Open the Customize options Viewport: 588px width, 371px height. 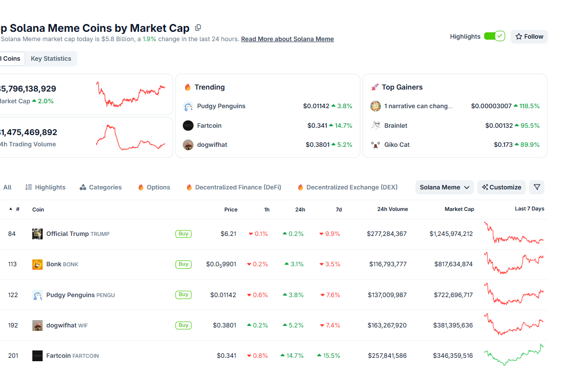point(501,187)
